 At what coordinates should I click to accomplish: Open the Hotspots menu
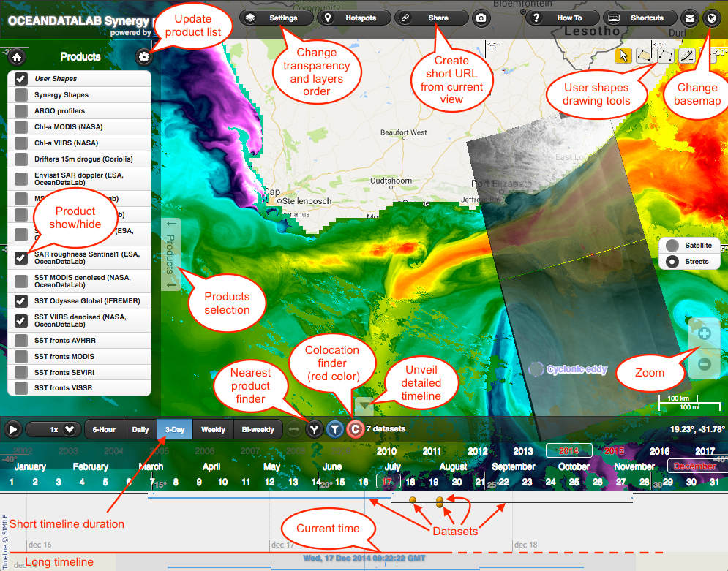click(x=354, y=18)
